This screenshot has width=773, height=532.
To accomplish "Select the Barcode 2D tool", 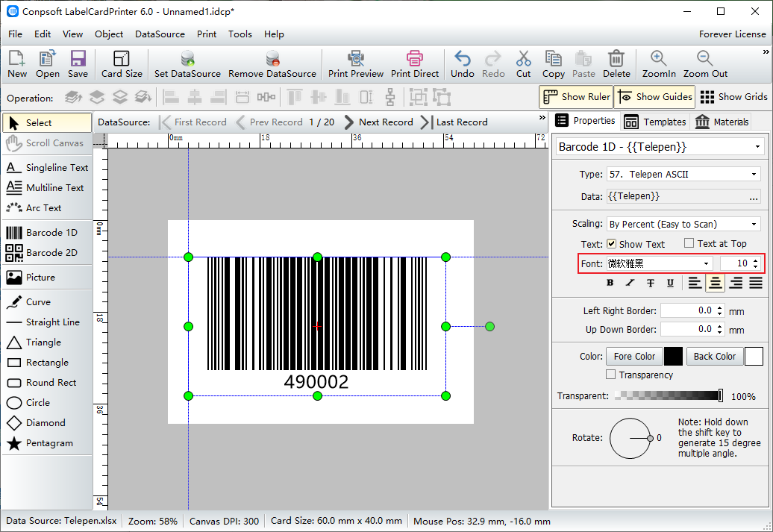I will (x=47, y=252).
